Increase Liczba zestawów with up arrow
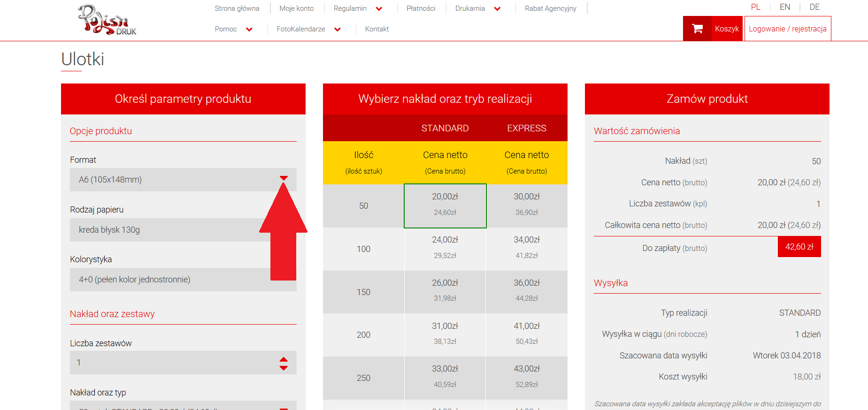This screenshot has width=868, height=410. click(284, 359)
